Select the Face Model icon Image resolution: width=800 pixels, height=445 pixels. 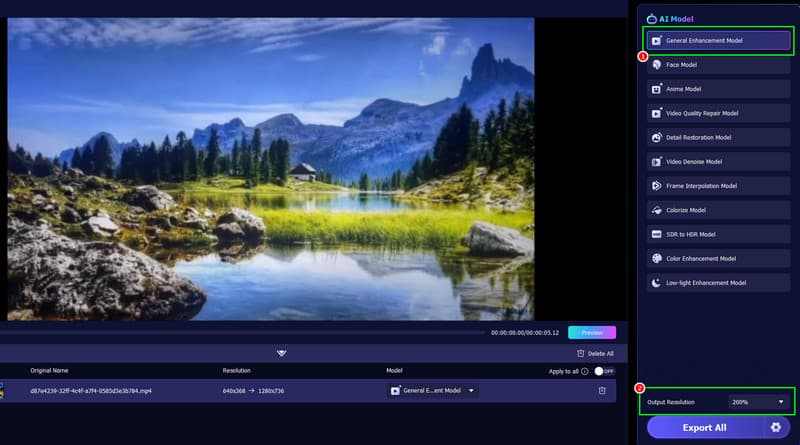coord(656,65)
